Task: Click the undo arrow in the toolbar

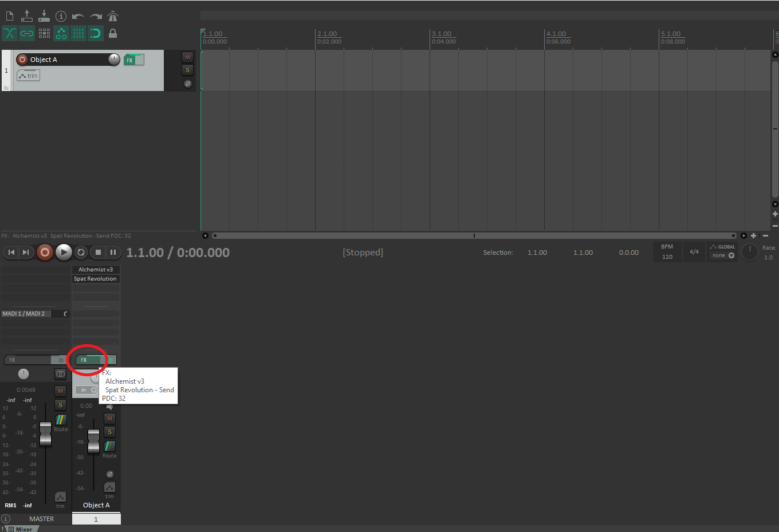Action: pos(78,16)
